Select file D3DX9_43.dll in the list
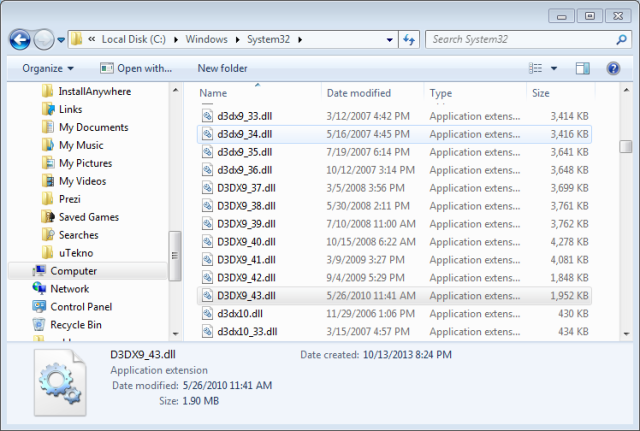Screen dimensions: 640x431 coord(394,295)
